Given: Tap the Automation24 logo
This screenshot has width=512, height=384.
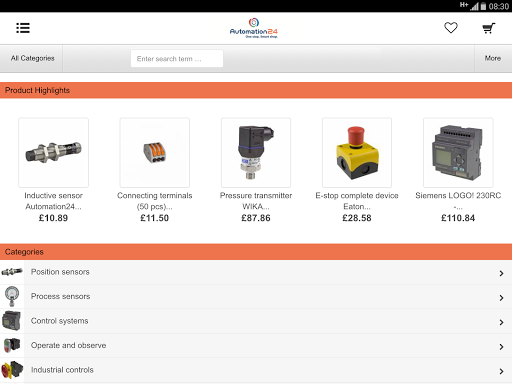Looking at the screenshot, I should coord(254,28).
